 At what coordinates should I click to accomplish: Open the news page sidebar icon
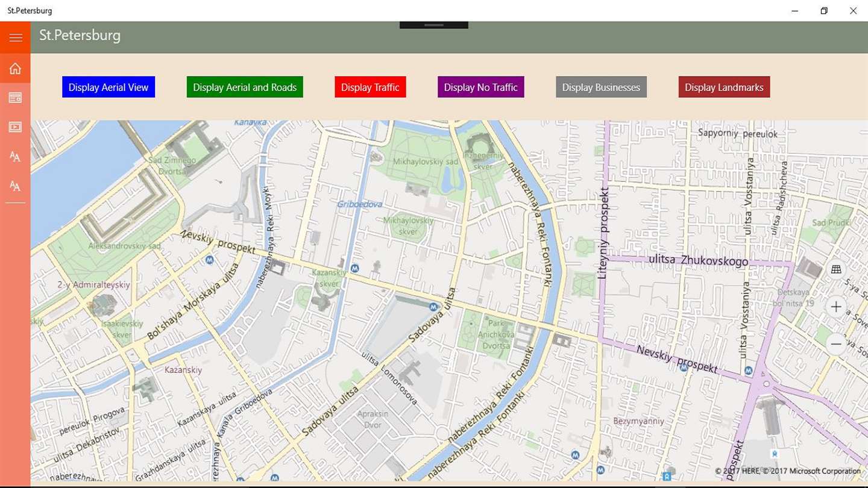click(x=15, y=98)
